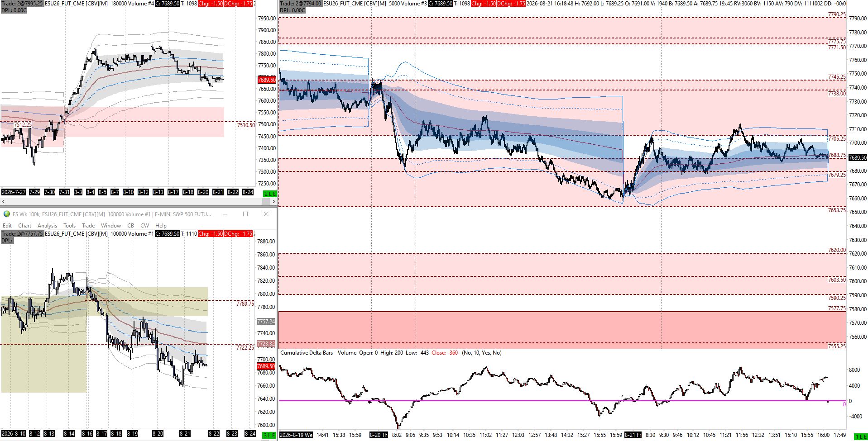Viewport: 868px width, 441px height.
Task: Close the ES Wk 100k chart window
Action: [x=266, y=214]
